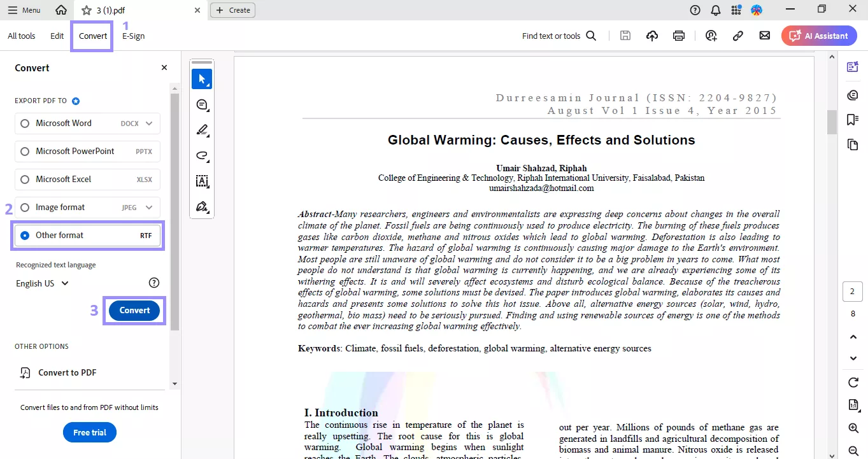The width and height of the screenshot is (868, 459).
Task: Open the English US language dropdown
Action: coord(42,283)
